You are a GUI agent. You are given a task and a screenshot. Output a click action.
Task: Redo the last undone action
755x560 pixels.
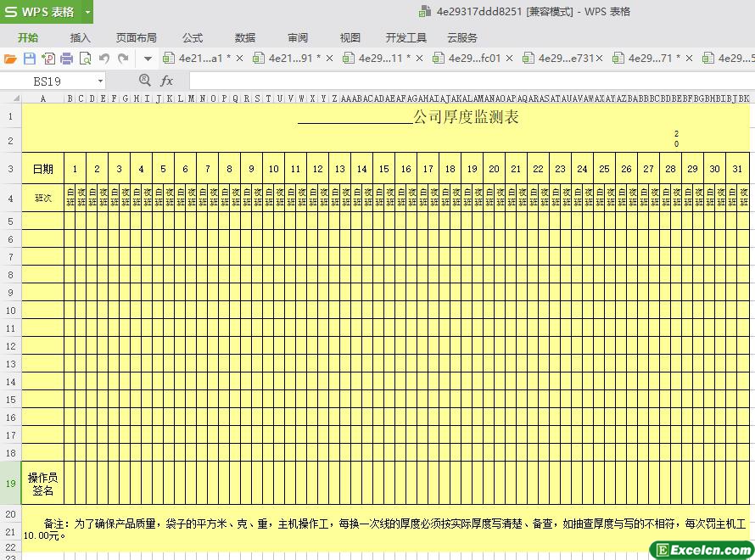pyautogui.click(x=123, y=59)
